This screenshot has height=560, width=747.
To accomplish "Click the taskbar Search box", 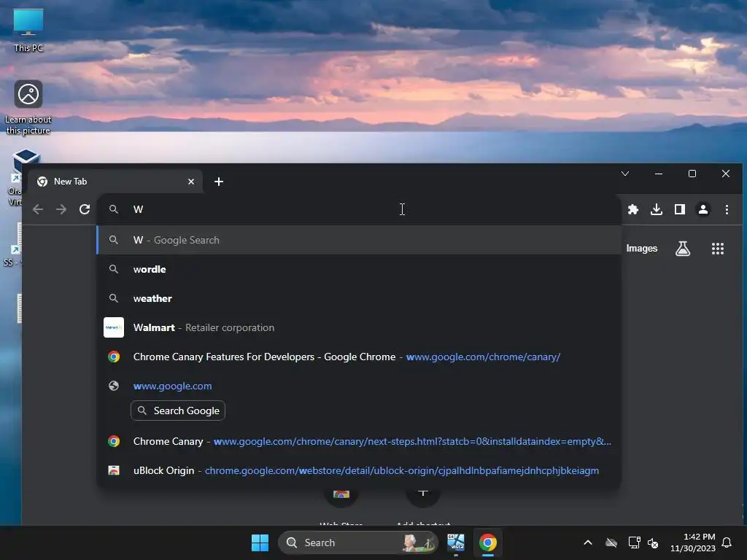I will (x=357, y=542).
